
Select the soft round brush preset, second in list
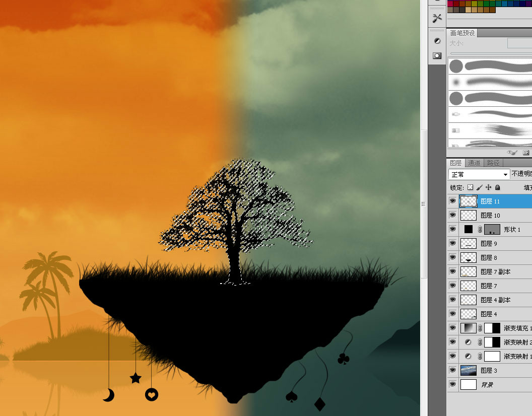coord(490,82)
